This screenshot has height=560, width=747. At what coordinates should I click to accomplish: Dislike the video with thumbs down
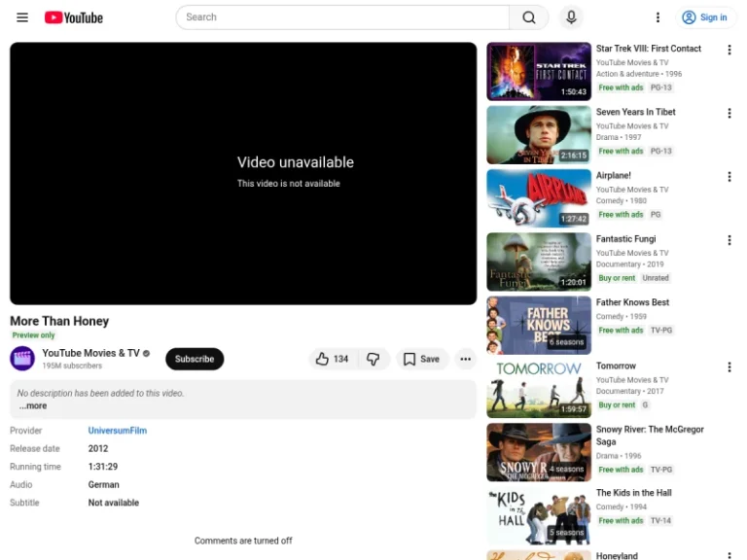(x=373, y=359)
